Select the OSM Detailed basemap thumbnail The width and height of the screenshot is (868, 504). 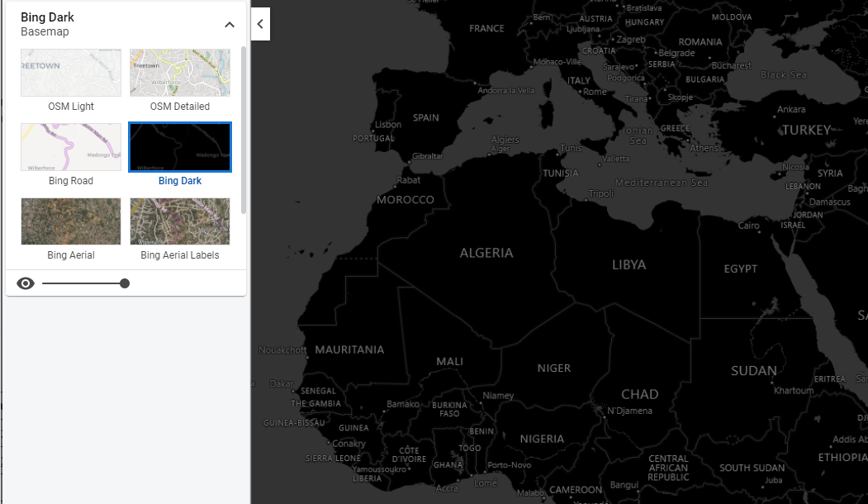click(180, 73)
